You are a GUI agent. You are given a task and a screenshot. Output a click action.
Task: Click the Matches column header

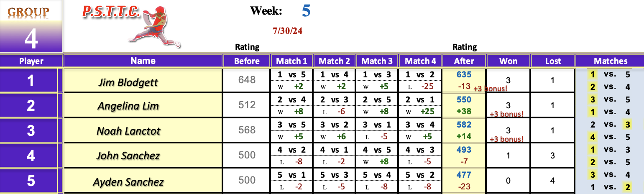[x=610, y=61]
